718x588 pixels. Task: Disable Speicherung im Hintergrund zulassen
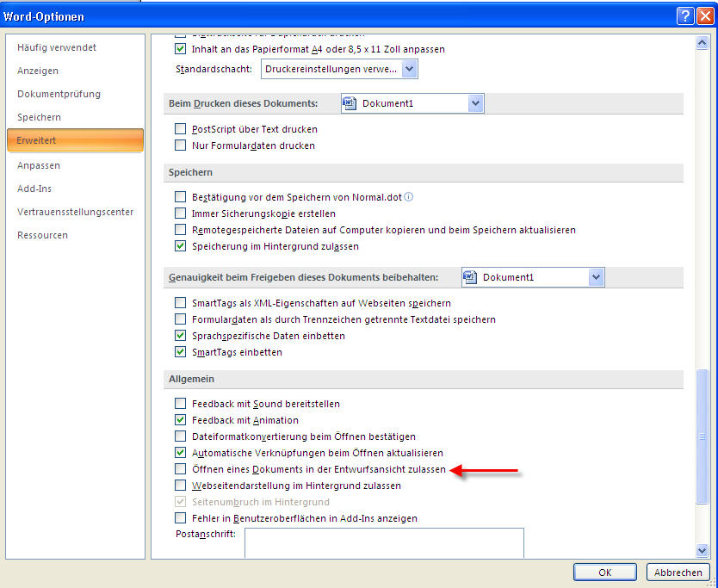click(181, 246)
